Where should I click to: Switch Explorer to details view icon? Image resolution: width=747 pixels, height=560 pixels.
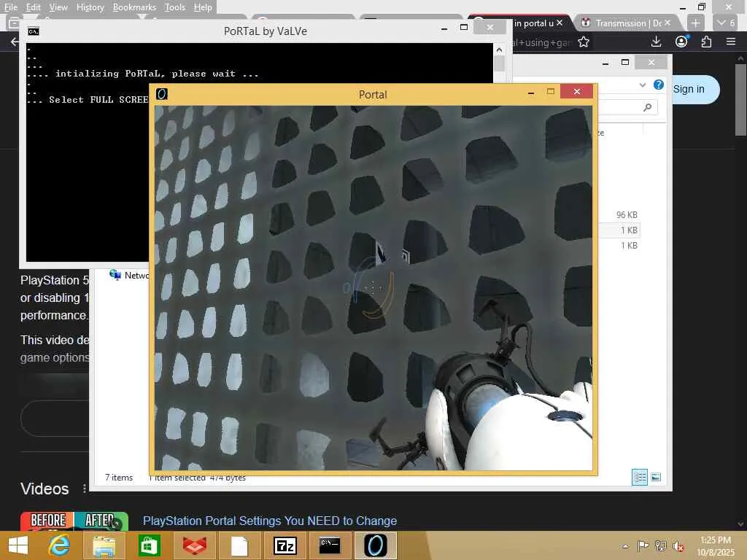point(639,477)
